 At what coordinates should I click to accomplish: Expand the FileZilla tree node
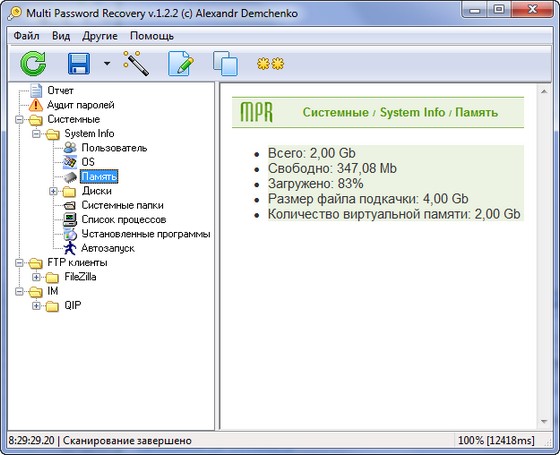tap(36, 277)
